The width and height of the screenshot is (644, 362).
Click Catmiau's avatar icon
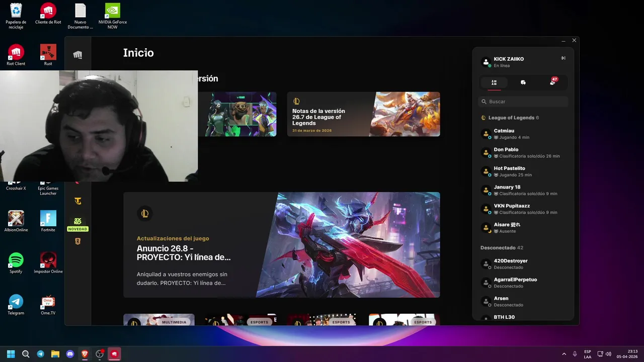click(486, 134)
